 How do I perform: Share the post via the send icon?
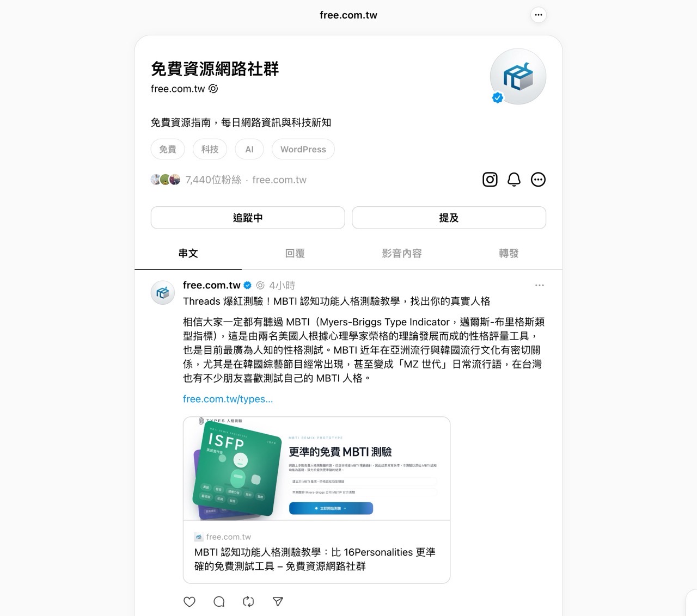pyautogui.click(x=278, y=601)
